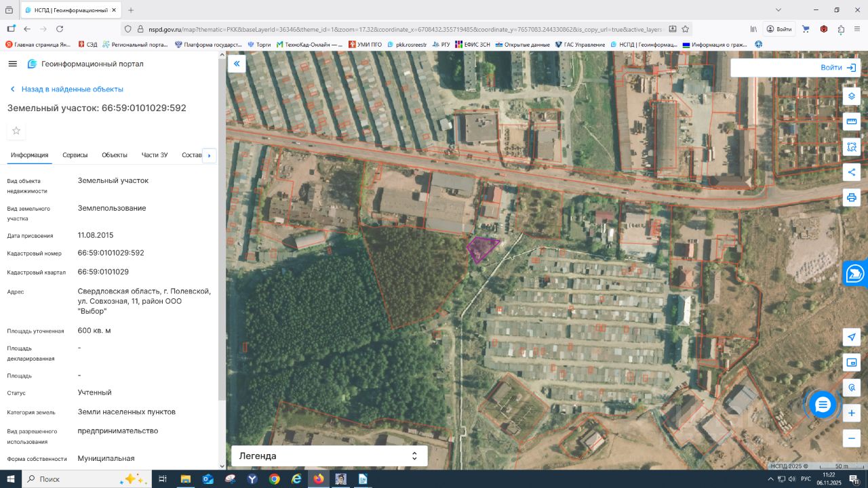This screenshot has width=868, height=488.
Task: Select the area value 600 кв. м
Action: [x=94, y=331]
